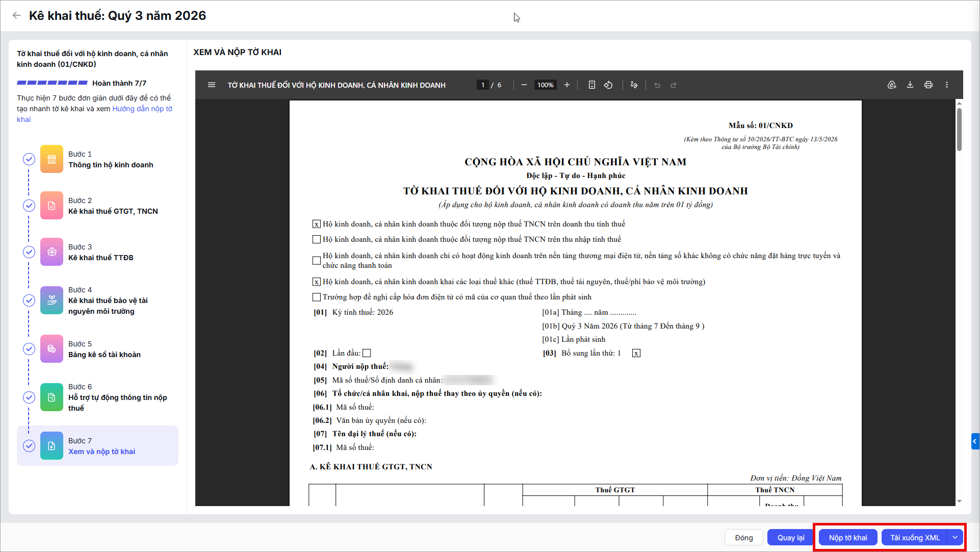
Task: Open Tải xuống XML dropdown arrow
Action: tap(955, 538)
